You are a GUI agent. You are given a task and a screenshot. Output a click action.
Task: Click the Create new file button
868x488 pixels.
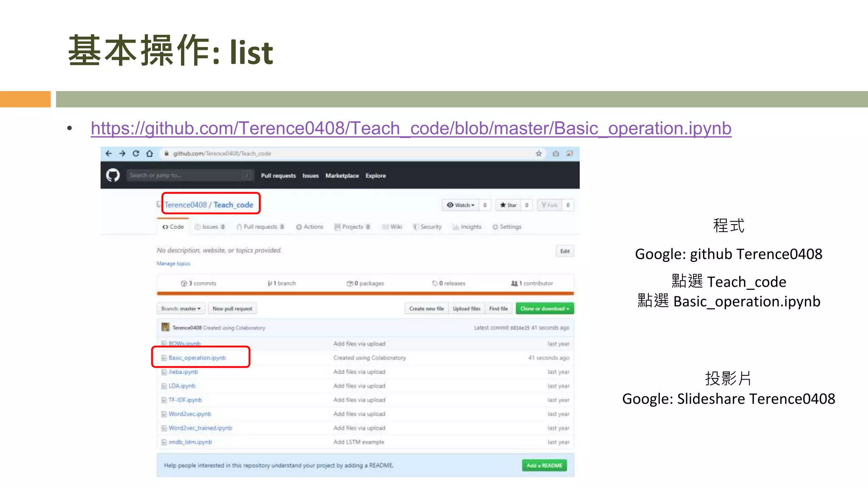tap(426, 308)
